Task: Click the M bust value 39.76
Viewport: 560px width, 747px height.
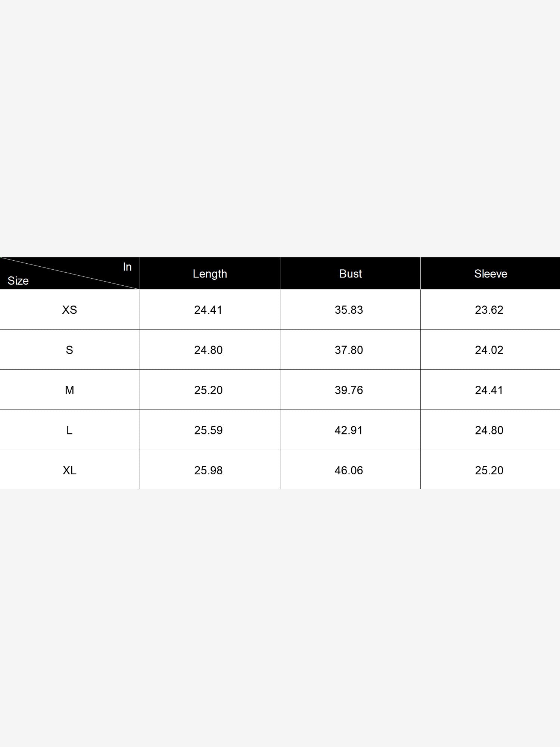Action: [x=349, y=390]
